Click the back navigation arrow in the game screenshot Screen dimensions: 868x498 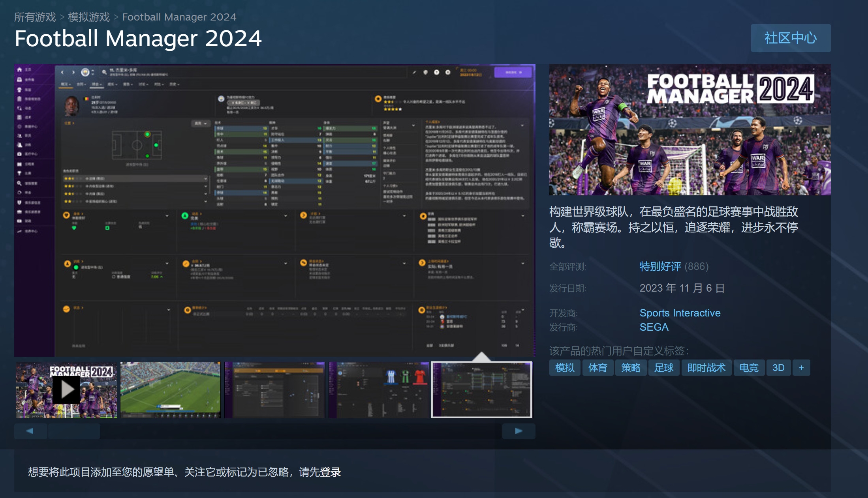[62, 72]
